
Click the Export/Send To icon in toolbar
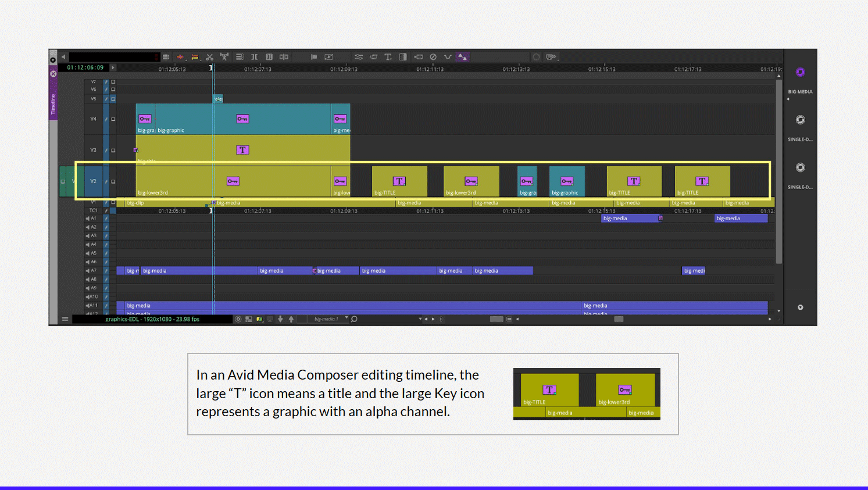click(x=551, y=57)
